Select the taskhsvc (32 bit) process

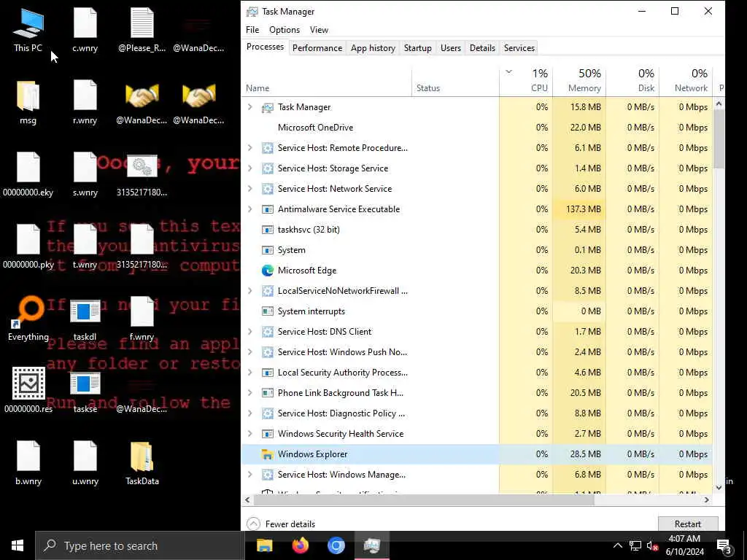click(x=477, y=230)
